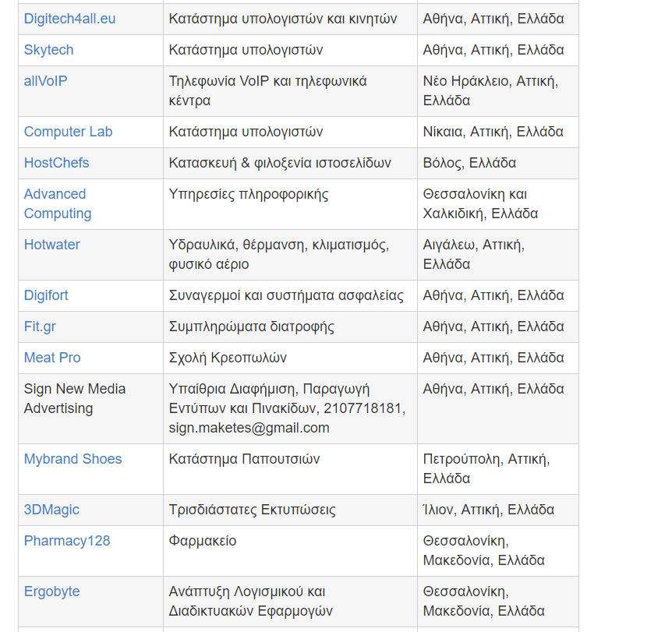Open the Fit.gr link

click(40, 327)
